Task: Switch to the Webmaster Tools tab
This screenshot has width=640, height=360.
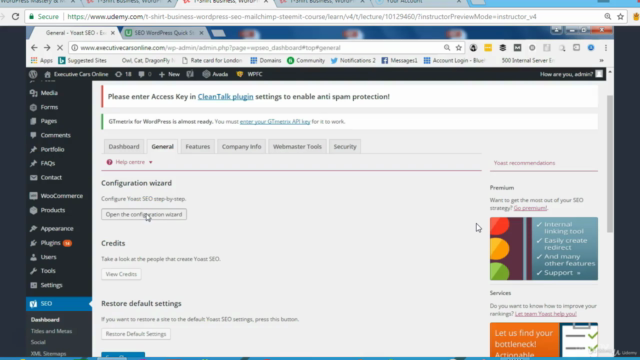Action: [297, 146]
